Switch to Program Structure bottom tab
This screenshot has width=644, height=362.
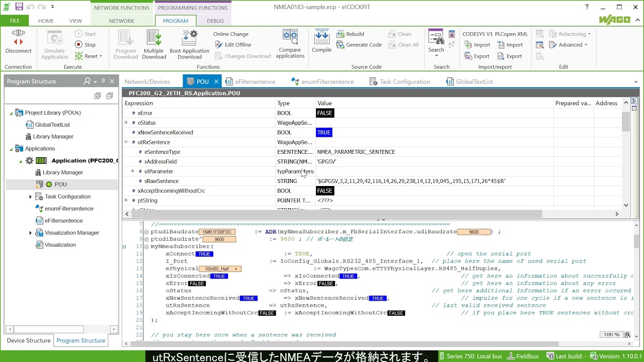tap(81, 341)
